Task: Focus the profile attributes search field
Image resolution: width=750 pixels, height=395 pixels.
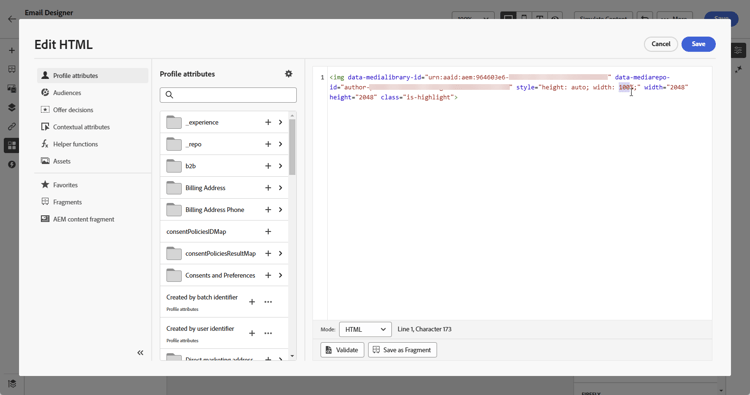Action: [228, 95]
